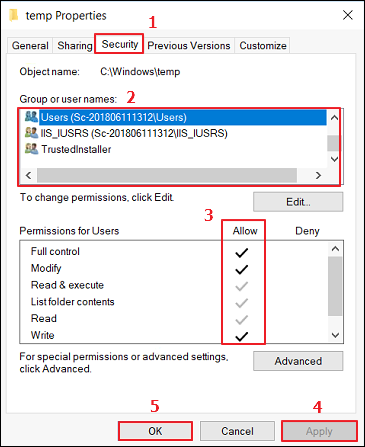The width and height of the screenshot is (365, 447).
Task: Click the IIS_IUSRS group icon
Action: [31, 133]
